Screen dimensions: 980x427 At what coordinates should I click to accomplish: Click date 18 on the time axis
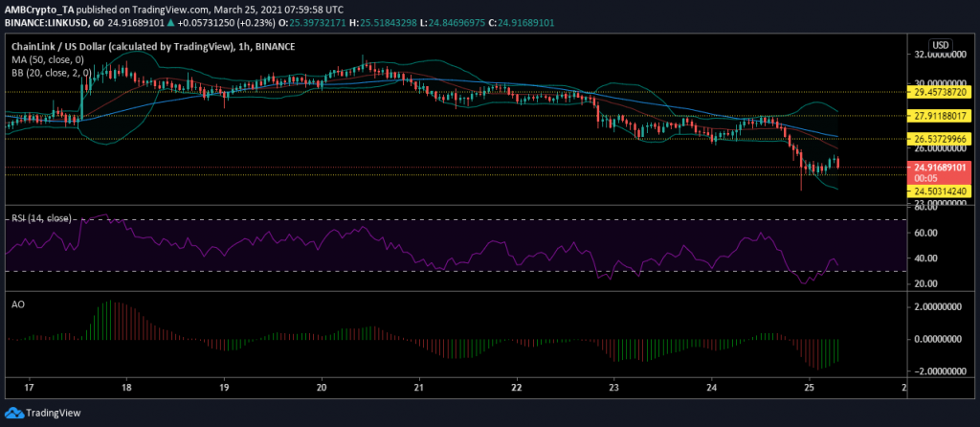[x=127, y=389]
